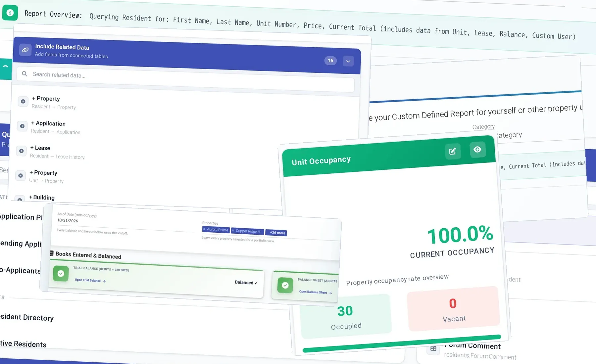Add the Lease History relation plus icon

coord(21,151)
